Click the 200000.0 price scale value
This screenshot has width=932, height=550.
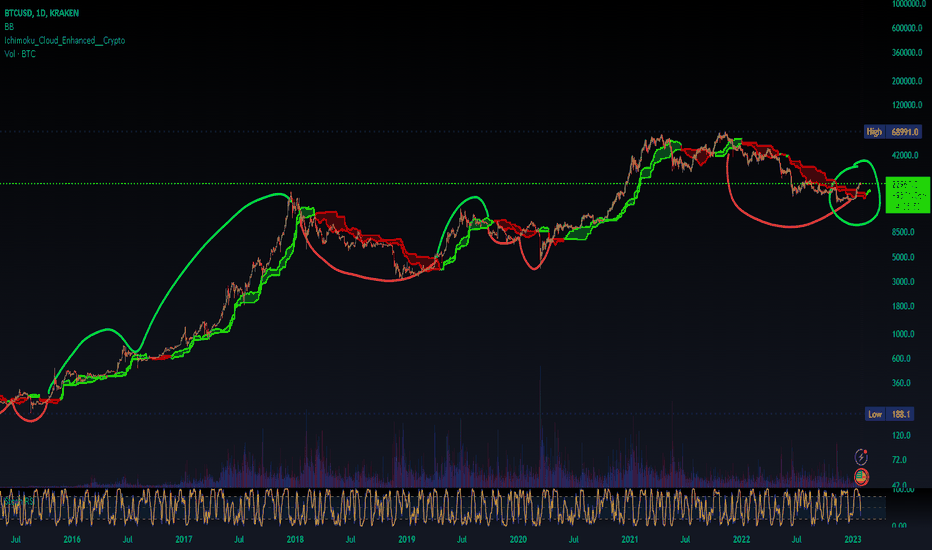pyautogui.click(x=907, y=81)
